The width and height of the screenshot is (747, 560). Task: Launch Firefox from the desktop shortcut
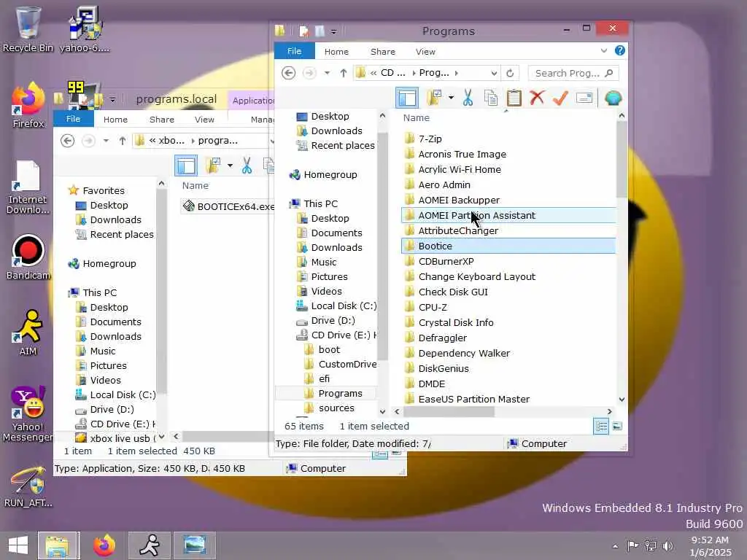(28, 105)
